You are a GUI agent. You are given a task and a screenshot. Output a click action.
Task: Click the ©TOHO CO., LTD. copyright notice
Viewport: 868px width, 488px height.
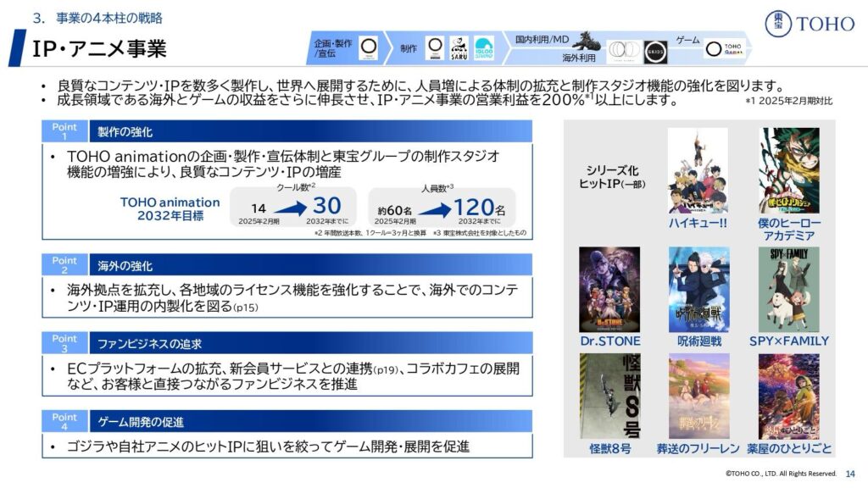tap(781, 474)
